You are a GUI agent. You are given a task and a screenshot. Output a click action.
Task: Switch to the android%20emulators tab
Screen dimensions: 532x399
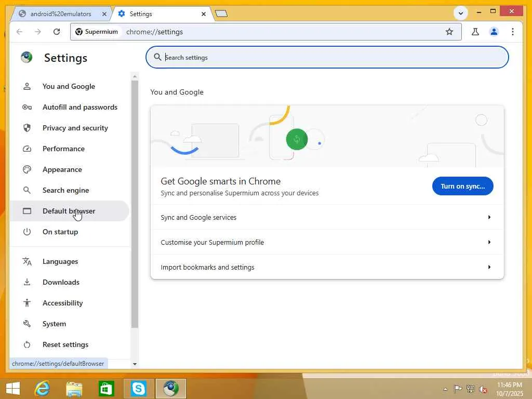coord(60,14)
